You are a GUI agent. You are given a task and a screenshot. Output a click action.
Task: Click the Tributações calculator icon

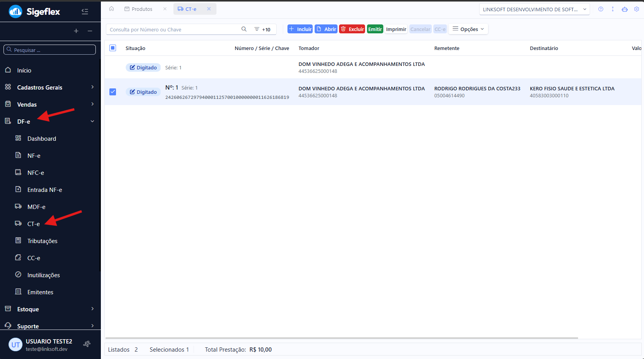click(18, 241)
